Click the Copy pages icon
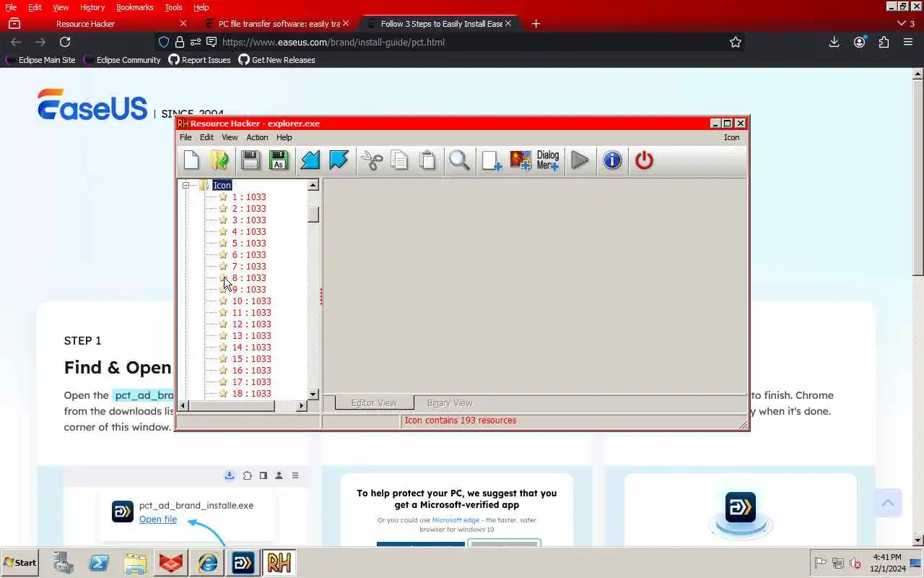The width and height of the screenshot is (924, 578). (399, 160)
